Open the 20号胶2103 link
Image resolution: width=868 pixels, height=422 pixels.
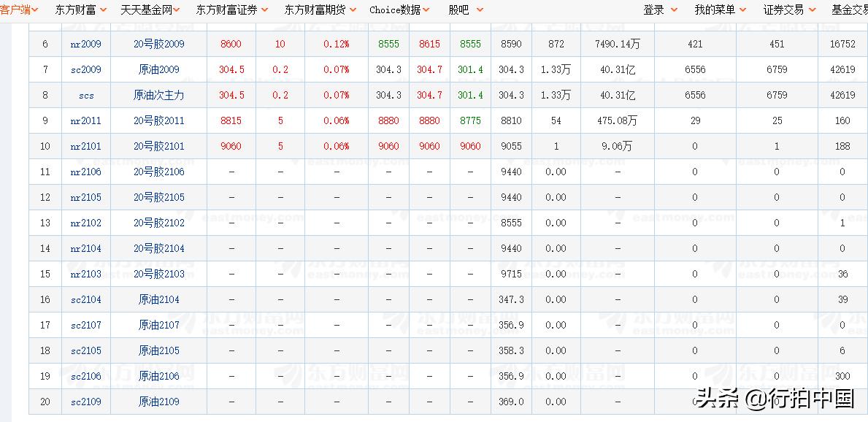tap(159, 274)
